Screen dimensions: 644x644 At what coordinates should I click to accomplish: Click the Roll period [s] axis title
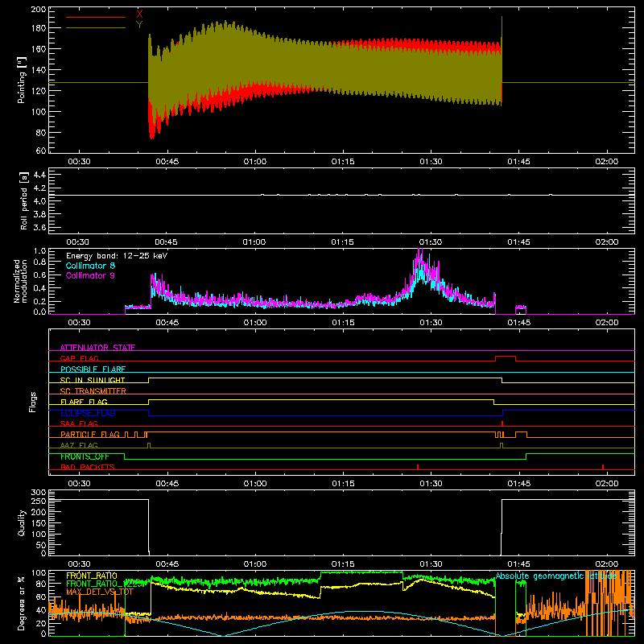24,200
